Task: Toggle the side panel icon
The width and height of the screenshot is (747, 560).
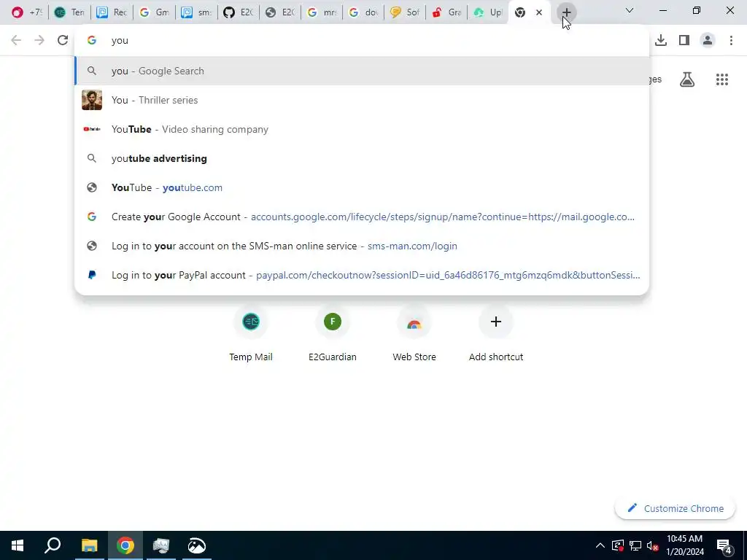Action: point(684,41)
